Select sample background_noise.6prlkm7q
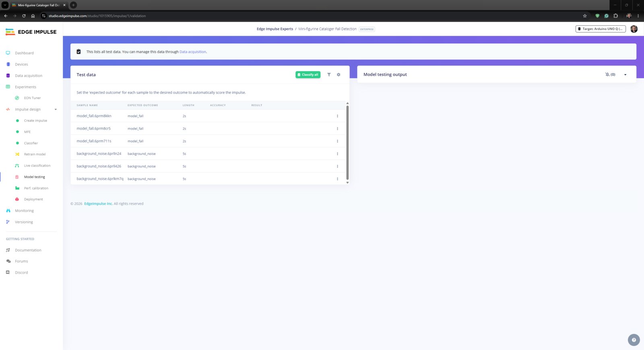Screen dimensions: 644x350 100,179
